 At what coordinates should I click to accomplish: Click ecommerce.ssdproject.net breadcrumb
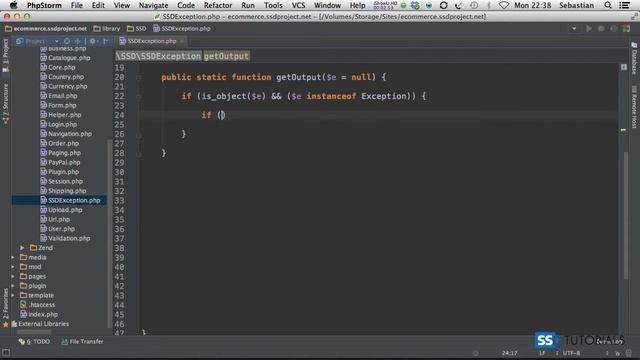coord(46,29)
